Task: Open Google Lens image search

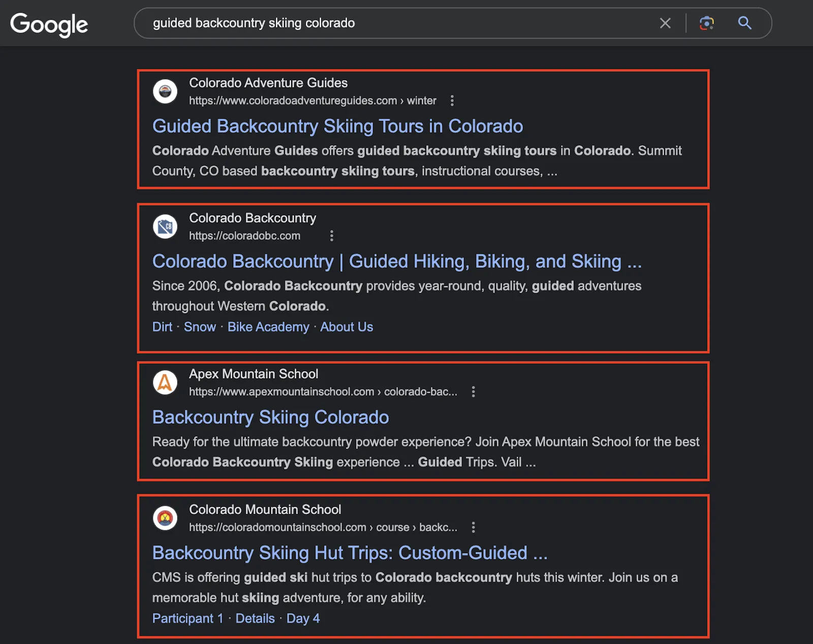Action: tap(707, 23)
